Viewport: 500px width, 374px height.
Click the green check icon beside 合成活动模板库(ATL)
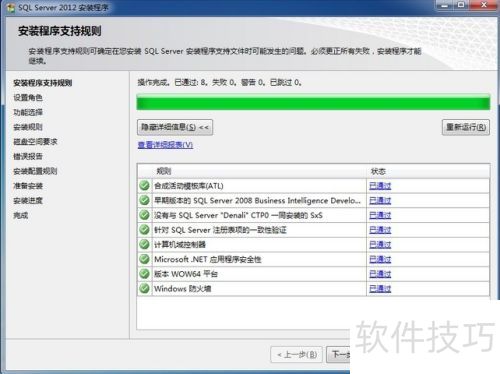pos(144,185)
